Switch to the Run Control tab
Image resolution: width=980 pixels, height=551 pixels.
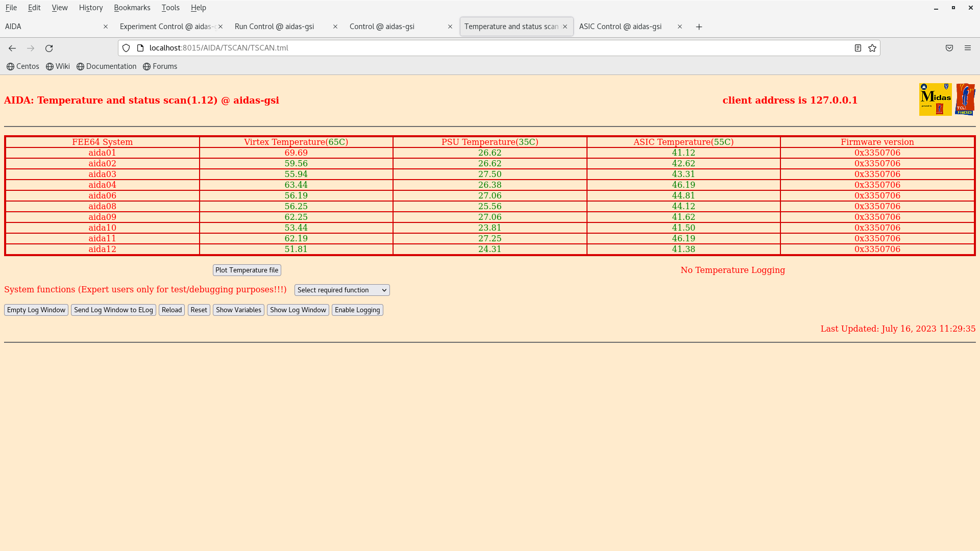275,27
